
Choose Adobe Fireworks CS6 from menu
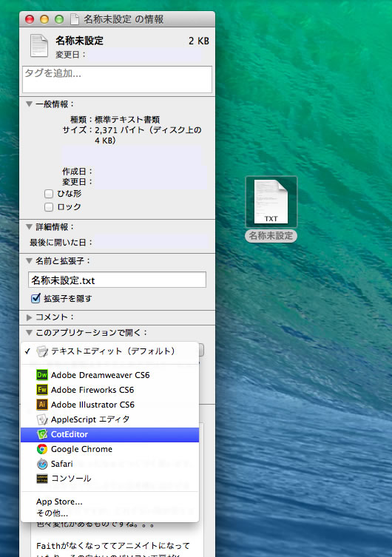[x=109, y=390]
